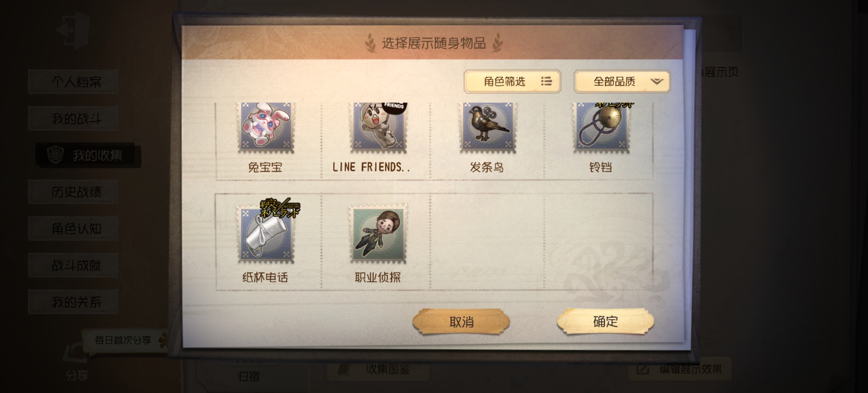Click the 全部品质 dropdown chevron arrow
The width and height of the screenshot is (868, 393).
[656, 81]
